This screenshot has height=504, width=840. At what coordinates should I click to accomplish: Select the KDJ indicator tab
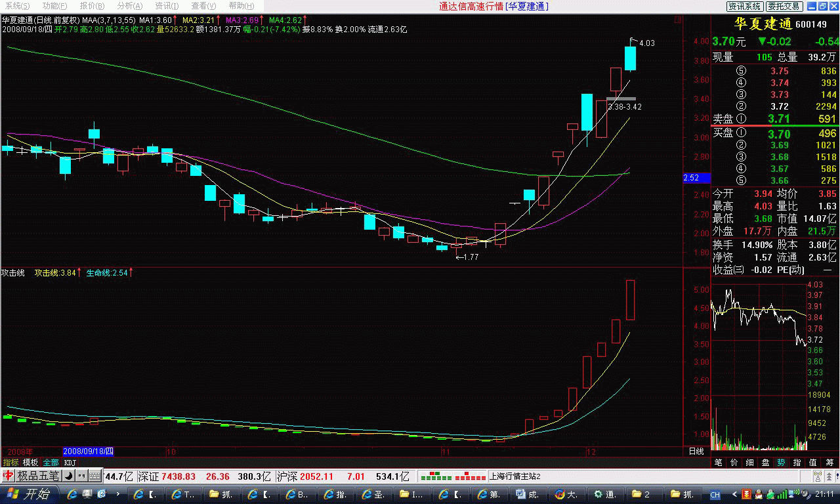point(70,462)
